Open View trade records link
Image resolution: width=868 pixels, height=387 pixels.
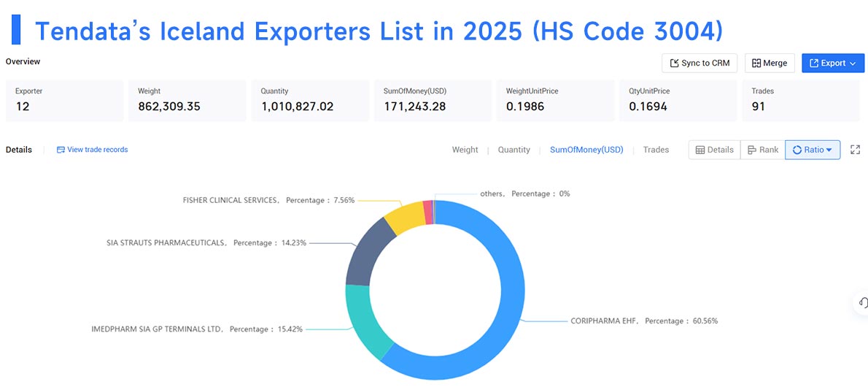92,150
